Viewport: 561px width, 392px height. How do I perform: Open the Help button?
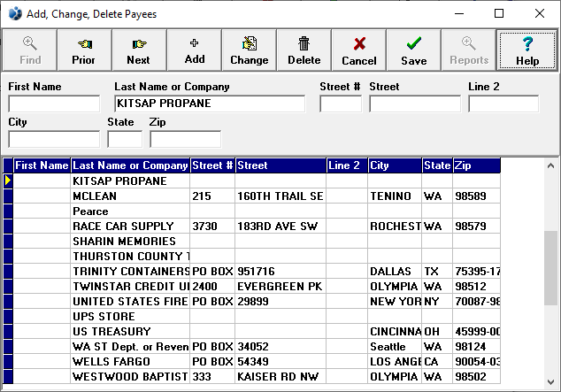[526, 50]
